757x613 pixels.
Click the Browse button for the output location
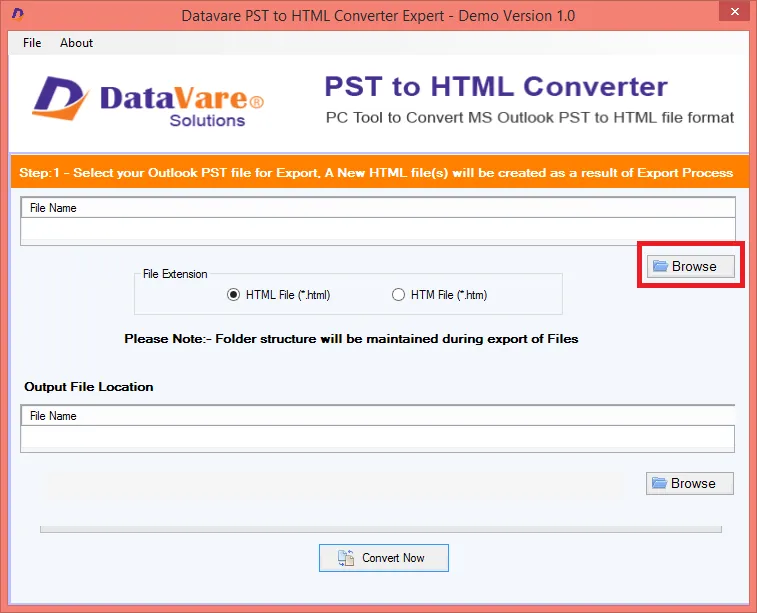pyautogui.click(x=689, y=483)
